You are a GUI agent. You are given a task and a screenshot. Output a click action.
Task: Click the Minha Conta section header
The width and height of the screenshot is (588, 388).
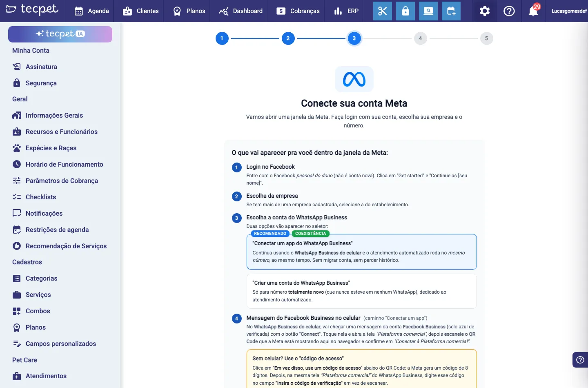pyautogui.click(x=31, y=51)
